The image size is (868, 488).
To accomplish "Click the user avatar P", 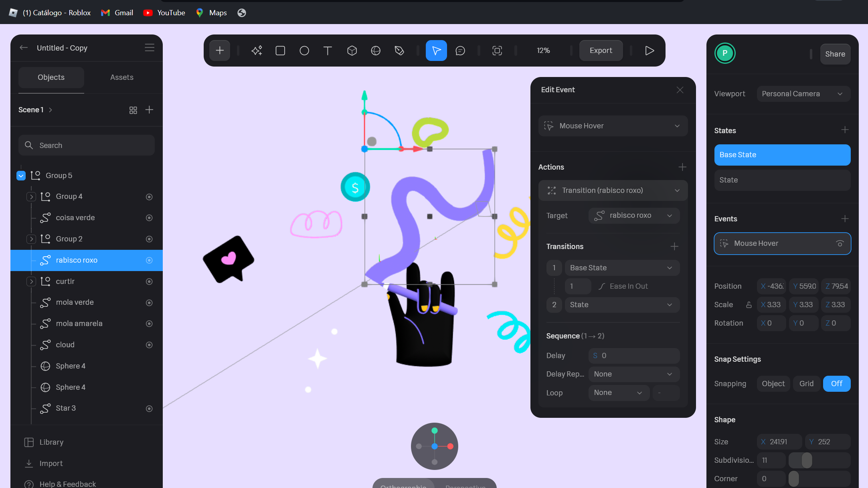I will pos(725,53).
